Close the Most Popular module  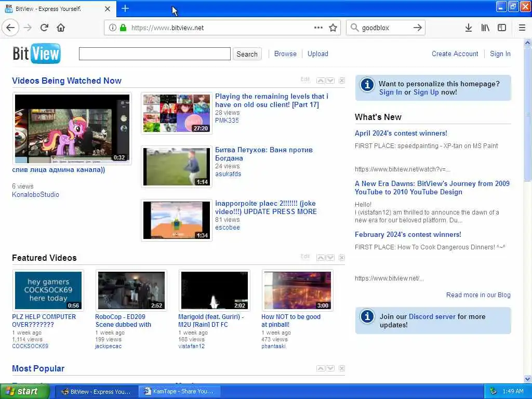point(342,368)
